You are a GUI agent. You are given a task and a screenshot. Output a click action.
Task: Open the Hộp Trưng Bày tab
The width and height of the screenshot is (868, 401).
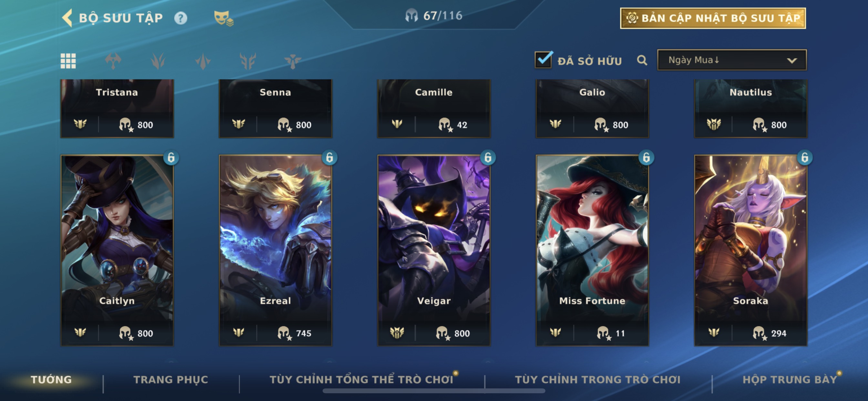[x=790, y=380]
